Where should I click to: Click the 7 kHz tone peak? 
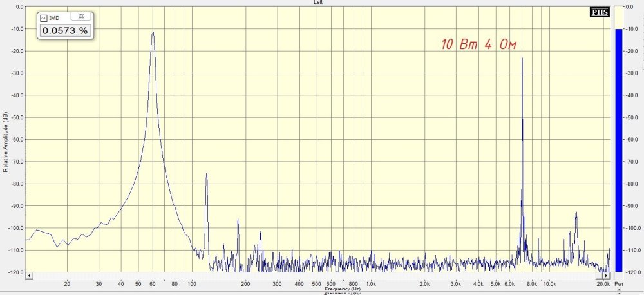(522, 59)
